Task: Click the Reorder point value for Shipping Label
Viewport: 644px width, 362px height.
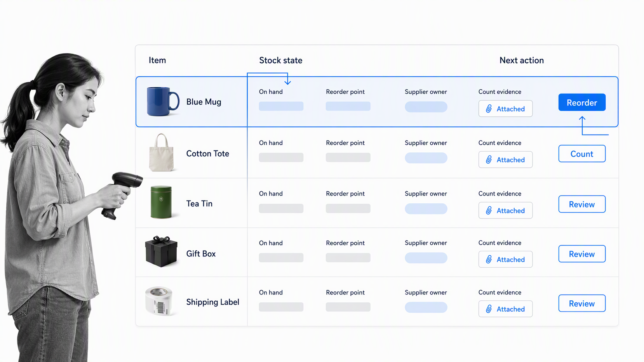Action: (x=348, y=307)
